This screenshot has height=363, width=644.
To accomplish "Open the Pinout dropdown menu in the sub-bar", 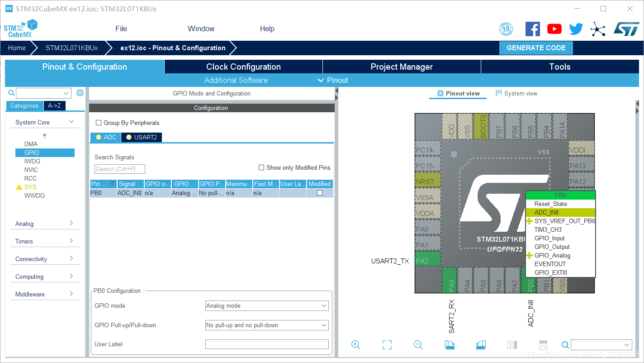I will coord(333,80).
